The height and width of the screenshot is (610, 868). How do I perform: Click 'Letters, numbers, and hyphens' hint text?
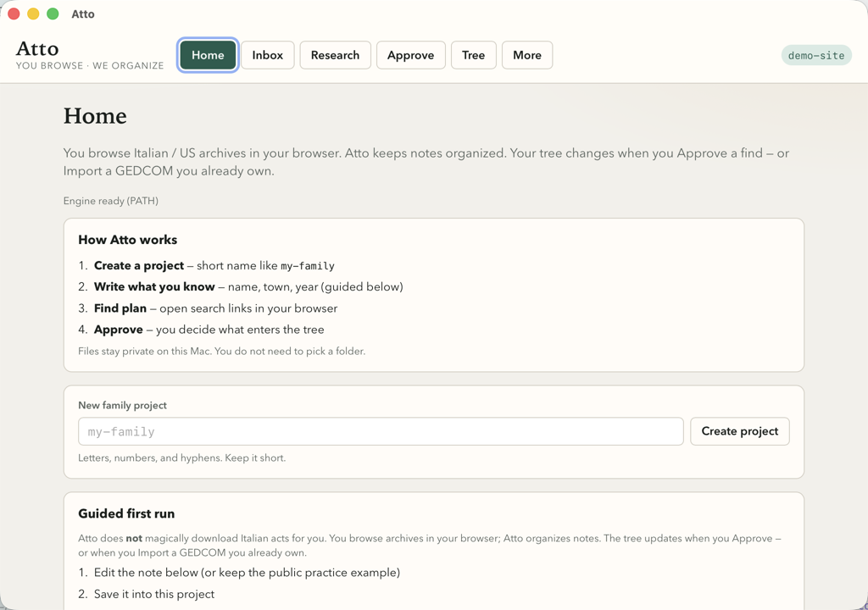tap(181, 457)
